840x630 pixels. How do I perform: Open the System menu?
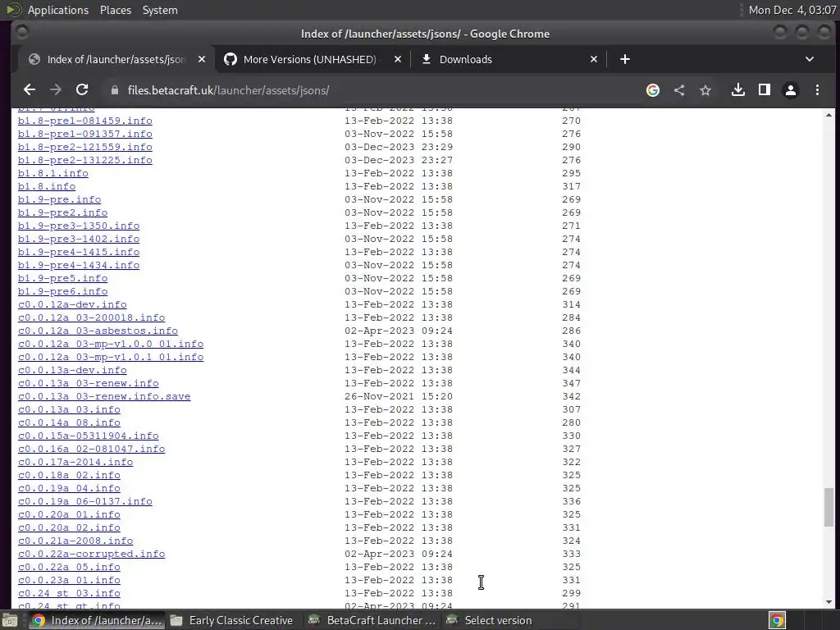click(x=160, y=10)
